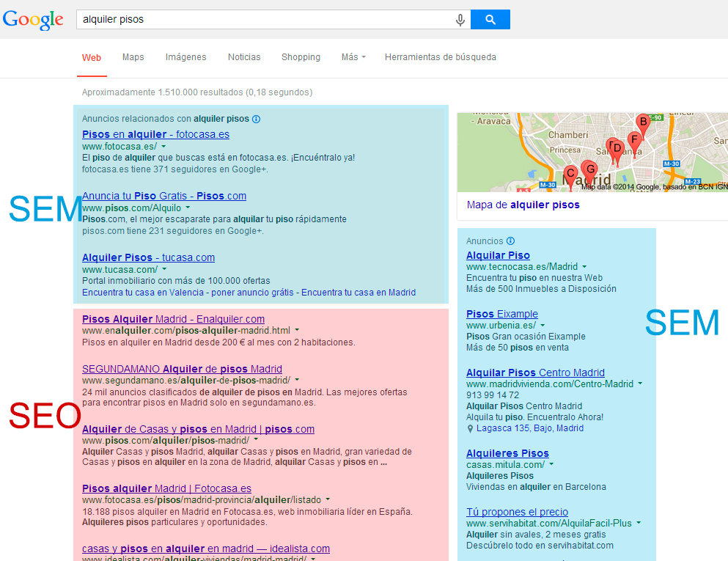This screenshot has height=561, width=728.
Task: Click 'Lagasca 135, Bajo, Madrid' address link
Action: pyautogui.click(x=530, y=428)
